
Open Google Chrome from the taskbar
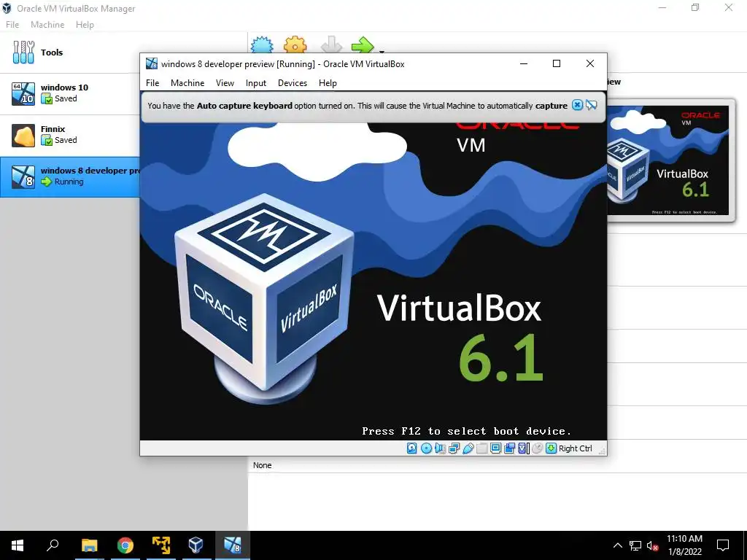pos(125,545)
